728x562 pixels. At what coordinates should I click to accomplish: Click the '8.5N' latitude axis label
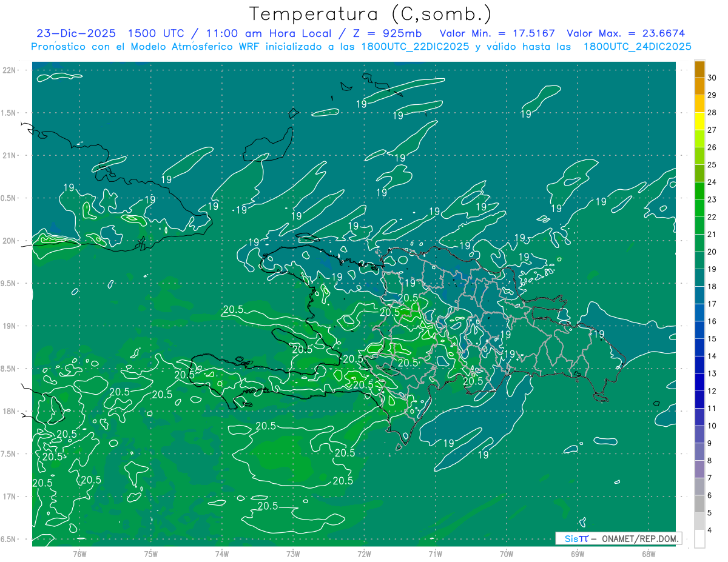coord(8,369)
